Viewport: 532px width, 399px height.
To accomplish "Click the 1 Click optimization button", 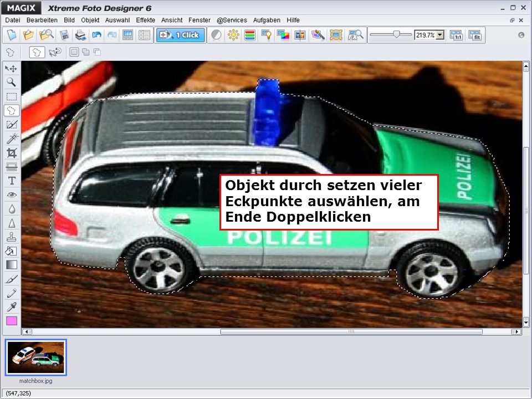I will pyautogui.click(x=181, y=35).
